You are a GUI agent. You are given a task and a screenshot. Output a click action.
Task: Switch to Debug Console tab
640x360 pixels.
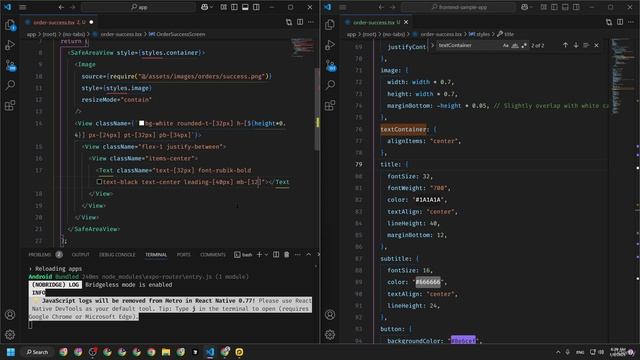pyautogui.click(x=117, y=254)
